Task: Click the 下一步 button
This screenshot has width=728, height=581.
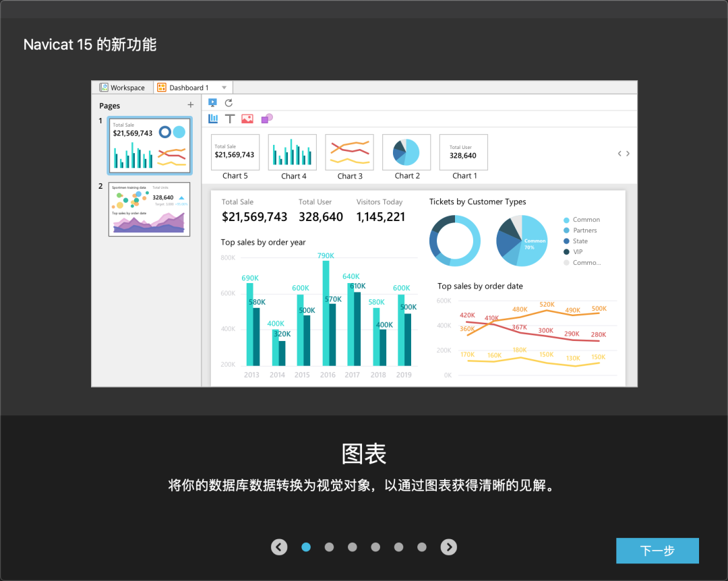Action: [657, 551]
